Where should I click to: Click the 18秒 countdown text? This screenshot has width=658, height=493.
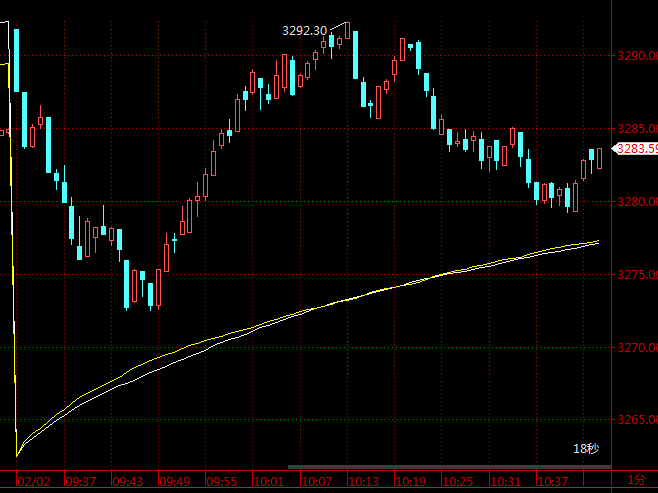(586, 449)
